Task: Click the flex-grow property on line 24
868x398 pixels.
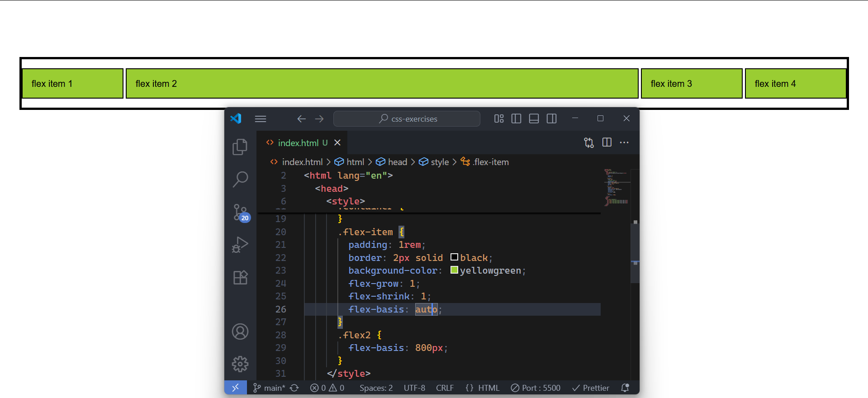Action: [x=374, y=284]
